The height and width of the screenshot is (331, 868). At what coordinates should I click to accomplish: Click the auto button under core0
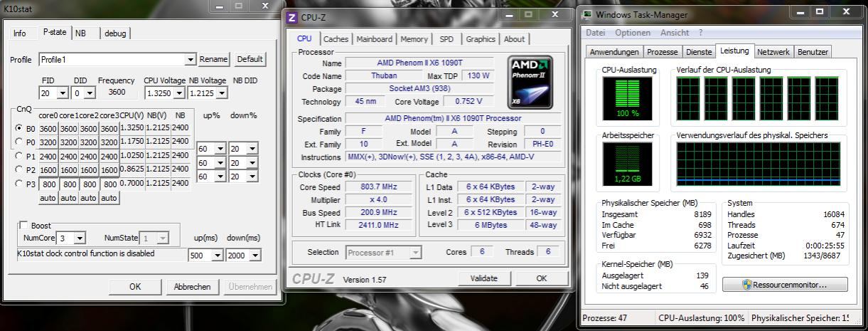pyautogui.click(x=48, y=198)
